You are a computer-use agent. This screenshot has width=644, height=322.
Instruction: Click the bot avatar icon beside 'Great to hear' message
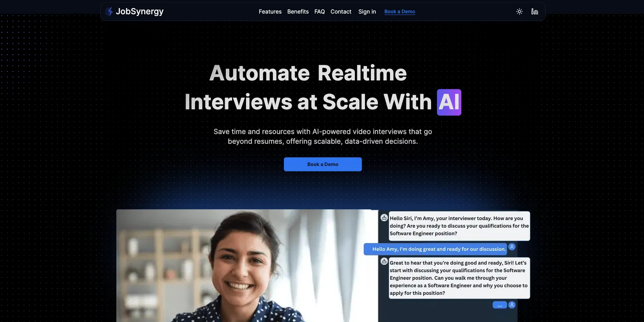[x=384, y=261]
